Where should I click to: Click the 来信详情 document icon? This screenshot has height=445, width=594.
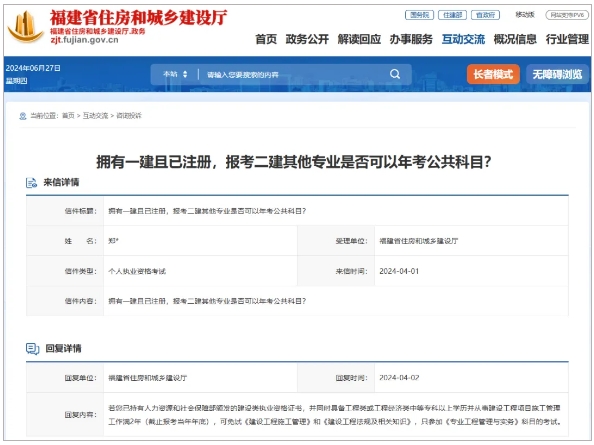point(31,183)
